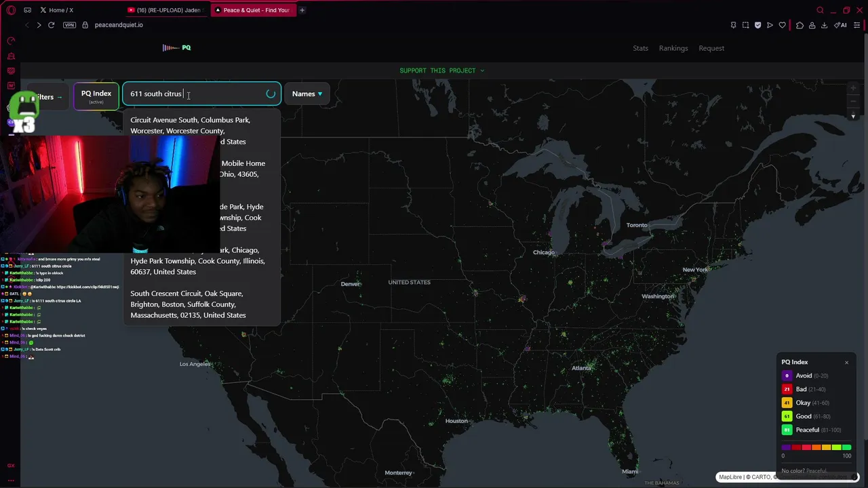
Task: Add page to bookmarks heart
Action: 782,25
